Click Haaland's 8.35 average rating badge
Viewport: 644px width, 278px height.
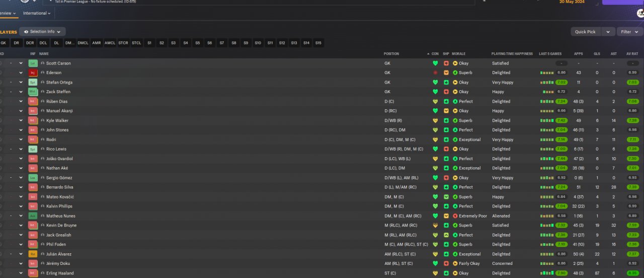click(x=633, y=273)
